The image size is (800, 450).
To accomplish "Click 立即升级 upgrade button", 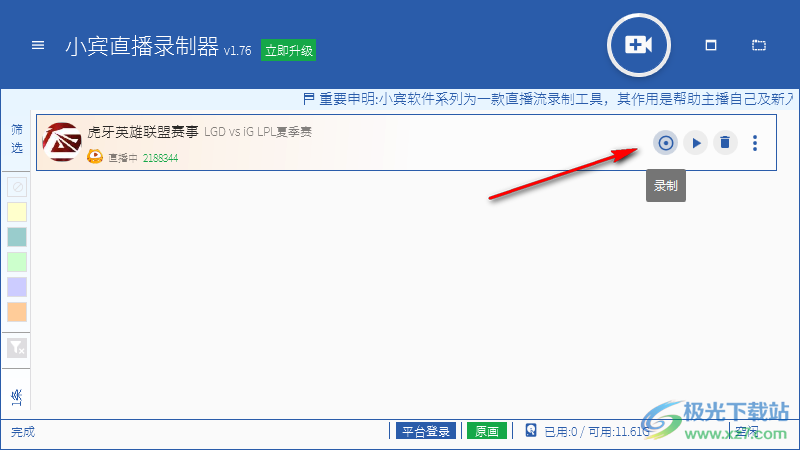I will [x=288, y=50].
